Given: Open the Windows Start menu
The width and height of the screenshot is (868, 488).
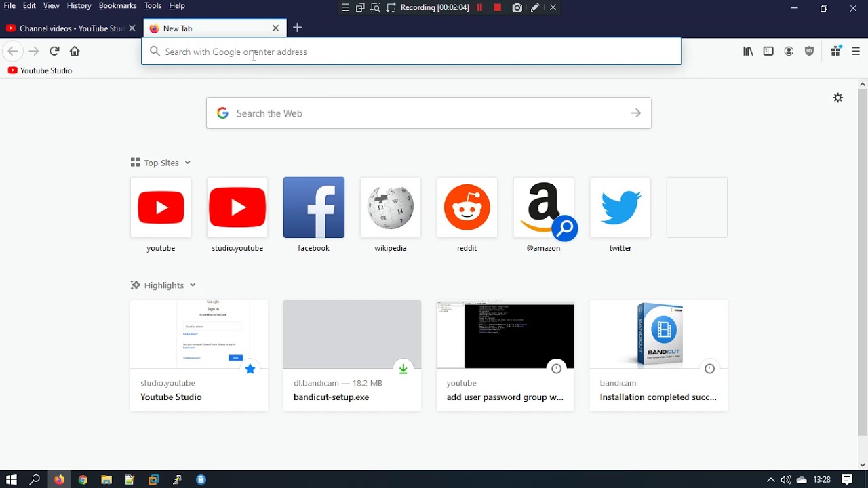Looking at the screenshot, I should 11,479.
